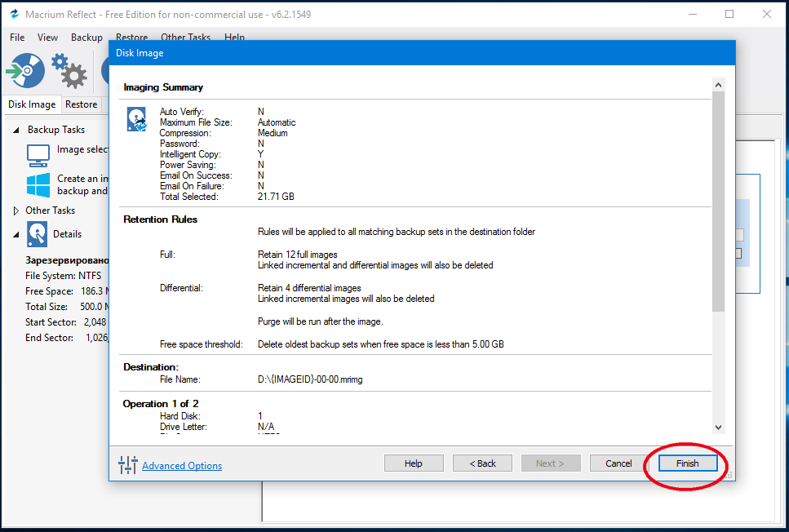Click the Image selected disks monitor icon
The width and height of the screenshot is (789, 532).
coord(38,156)
